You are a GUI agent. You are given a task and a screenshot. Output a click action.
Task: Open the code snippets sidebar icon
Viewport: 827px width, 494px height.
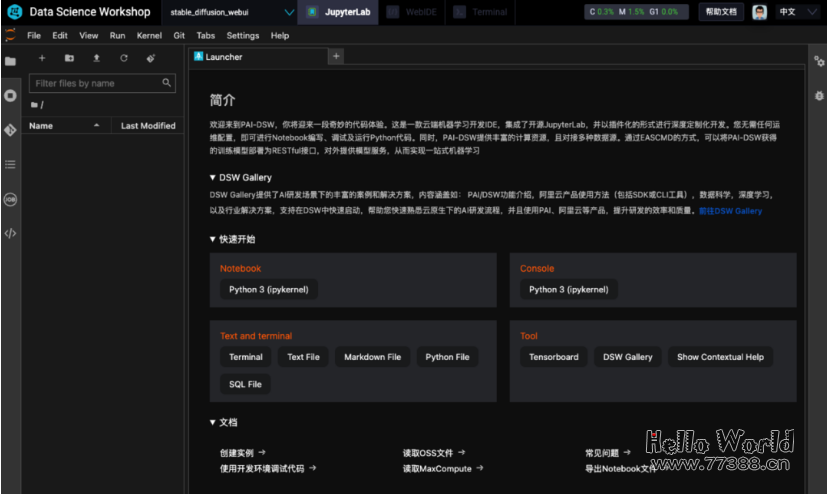tap(10, 233)
